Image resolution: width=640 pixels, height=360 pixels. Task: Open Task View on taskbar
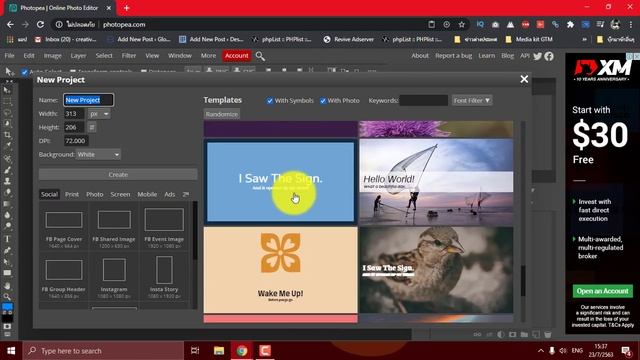point(195,351)
